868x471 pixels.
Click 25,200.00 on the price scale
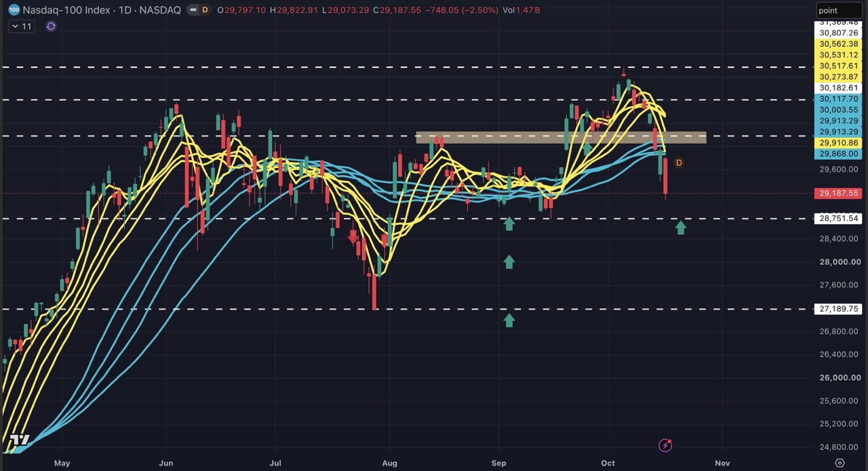tap(840, 424)
